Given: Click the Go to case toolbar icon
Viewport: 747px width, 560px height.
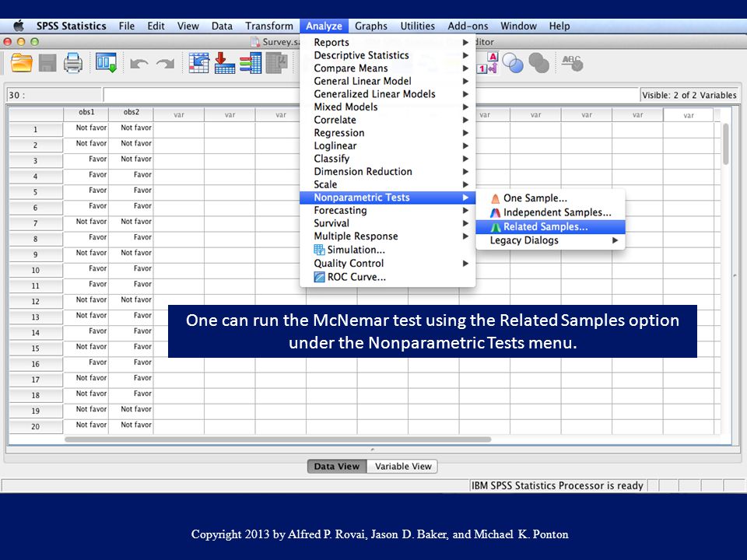Looking at the screenshot, I should point(198,63).
